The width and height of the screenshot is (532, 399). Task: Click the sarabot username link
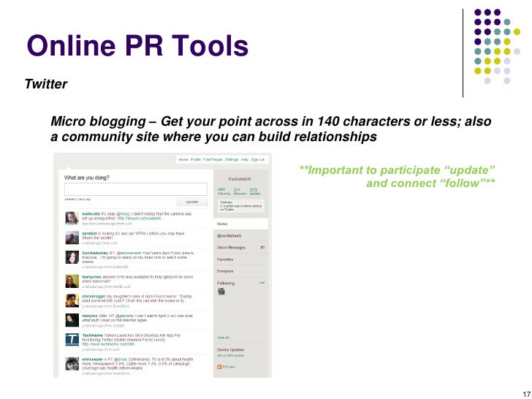click(89, 234)
